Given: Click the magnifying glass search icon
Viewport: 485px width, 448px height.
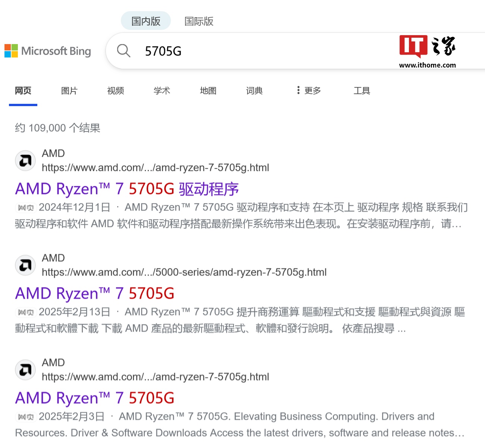Looking at the screenshot, I should (x=123, y=50).
